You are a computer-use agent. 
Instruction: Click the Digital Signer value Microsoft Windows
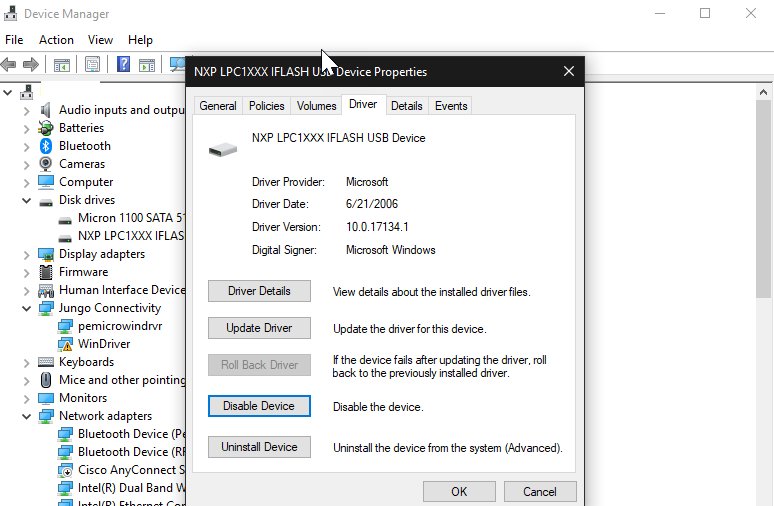click(x=390, y=250)
